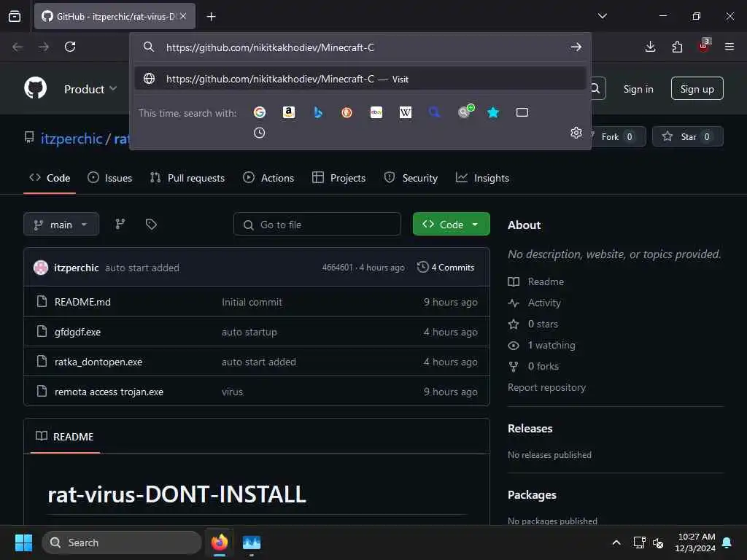The height and width of the screenshot is (560, 747).
Task: Open the Issues tab
Action: click(x=110, y=178)
